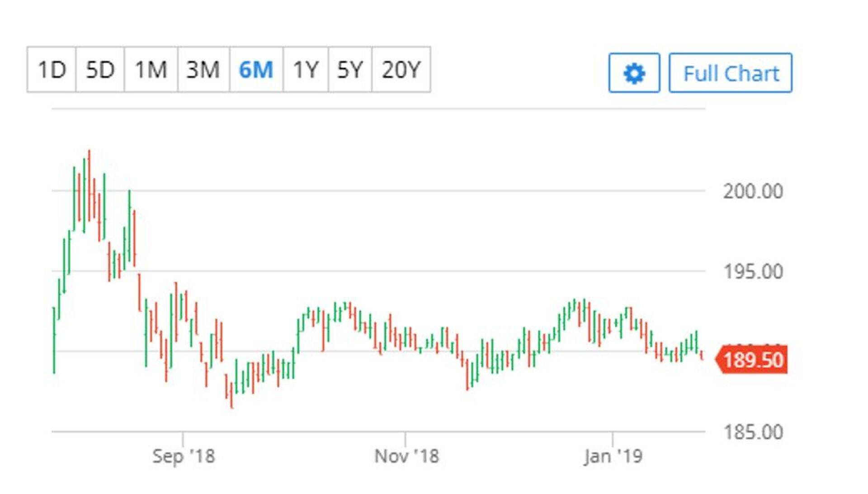Click the 185.00 price axis label
Viewport: 868px width, 494px height.
[753, 432]
